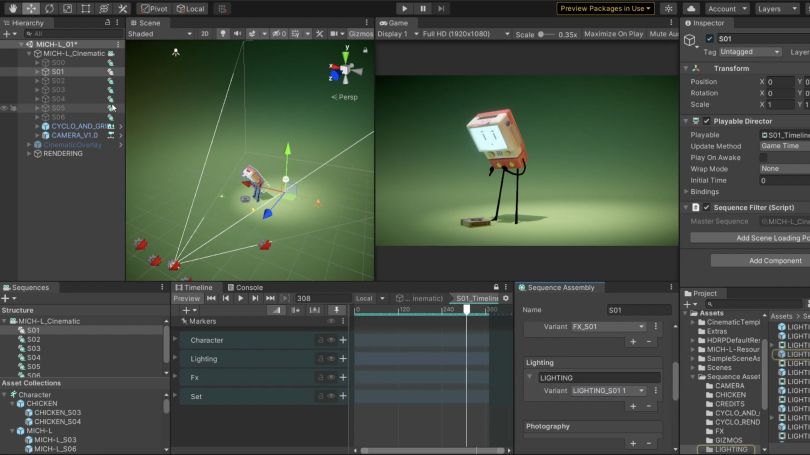The image size is (810, 455).
Task: Toggle Play On Awake checkbox
Action: 763,158
